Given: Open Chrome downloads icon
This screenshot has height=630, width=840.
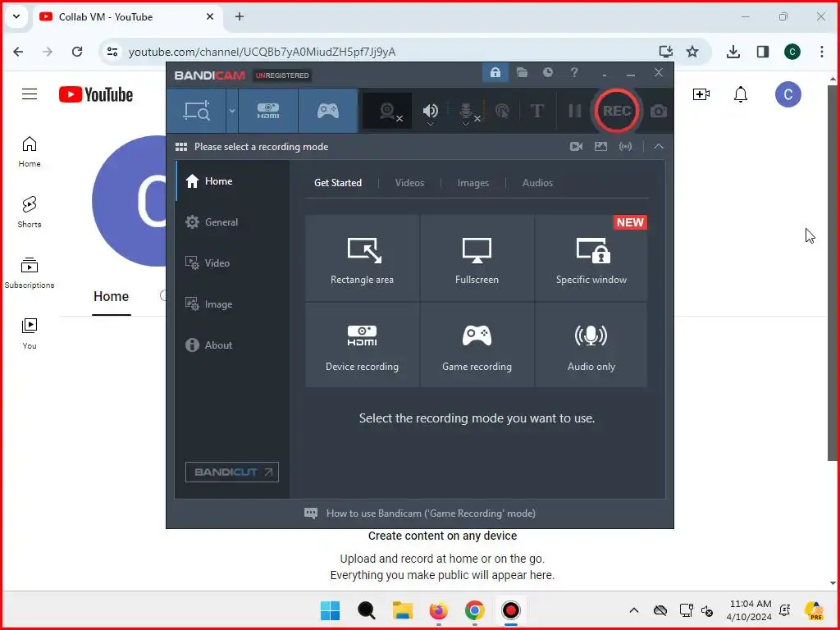Looking at the screenshot, I should coord(733,52).
